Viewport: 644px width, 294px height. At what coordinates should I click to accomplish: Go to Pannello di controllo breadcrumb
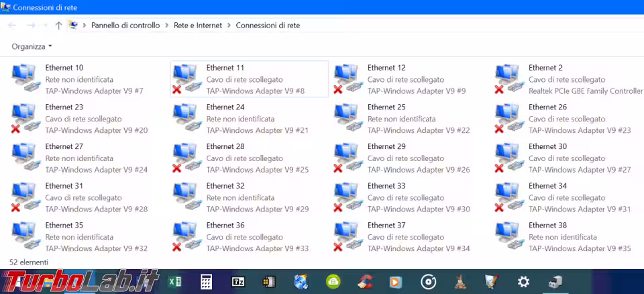(x=125, y=26)
